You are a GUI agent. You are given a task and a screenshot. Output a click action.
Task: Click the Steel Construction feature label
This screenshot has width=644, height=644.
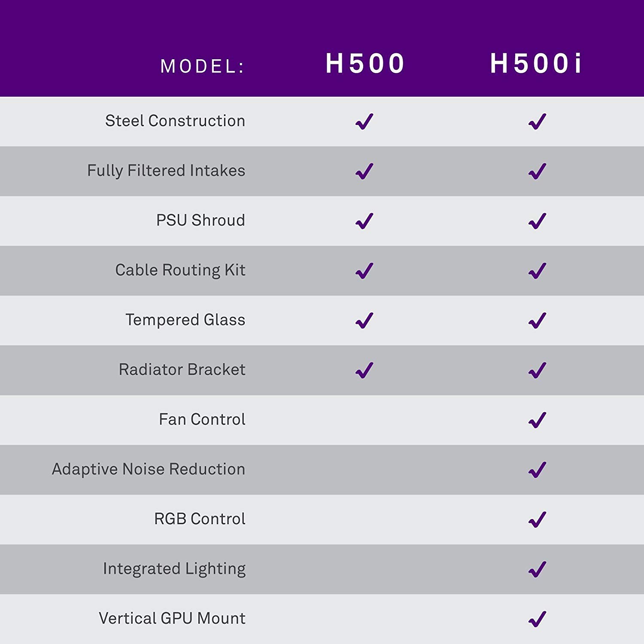pyautogui.click(x=175, y=121)
